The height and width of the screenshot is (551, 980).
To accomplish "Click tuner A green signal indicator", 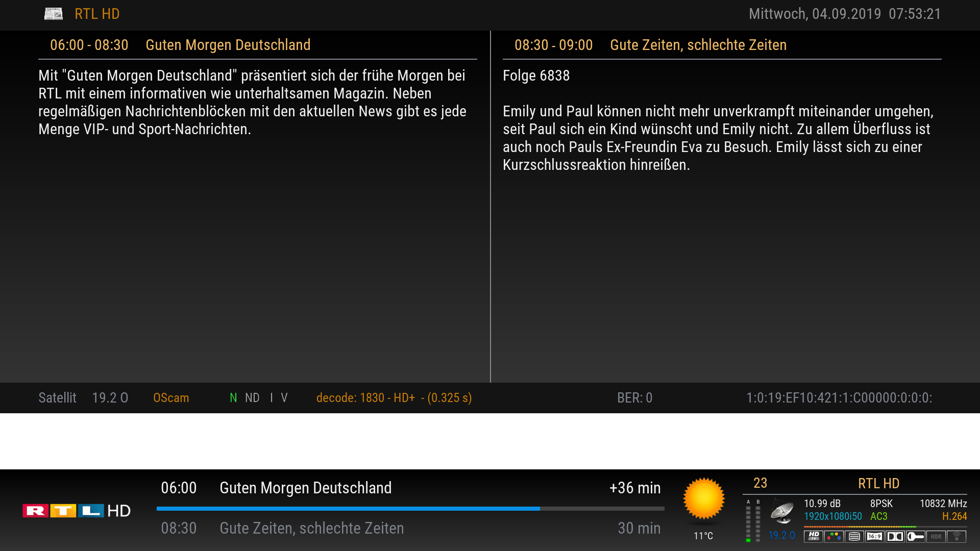I will click(748, 539).
